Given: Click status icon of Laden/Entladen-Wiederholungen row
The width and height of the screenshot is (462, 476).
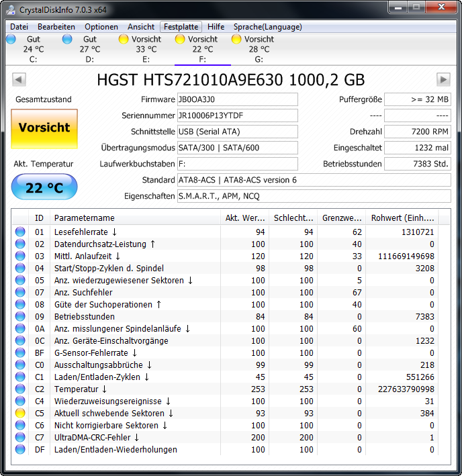Looking at the screenshot, I should tap(20, 449).
